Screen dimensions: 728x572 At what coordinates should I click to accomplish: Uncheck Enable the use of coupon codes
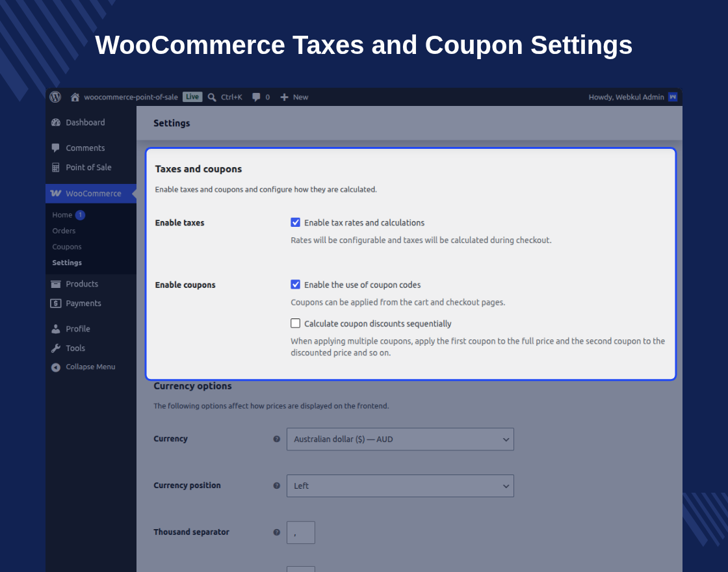pos(295,285)
